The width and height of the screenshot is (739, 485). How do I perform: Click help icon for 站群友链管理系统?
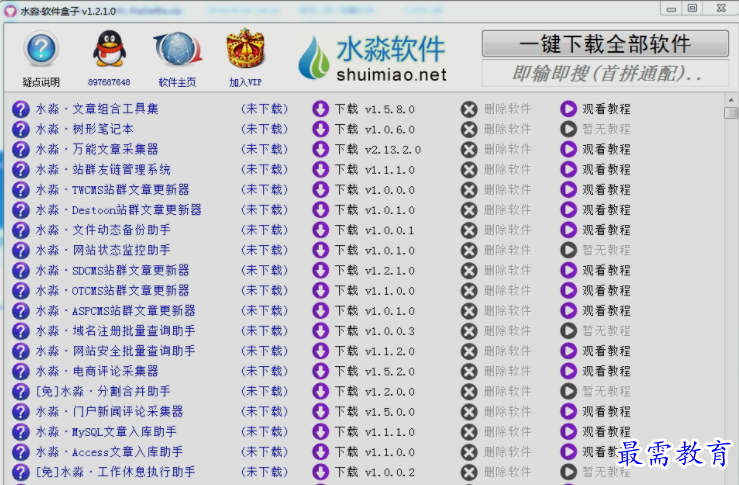pos(21,170)
